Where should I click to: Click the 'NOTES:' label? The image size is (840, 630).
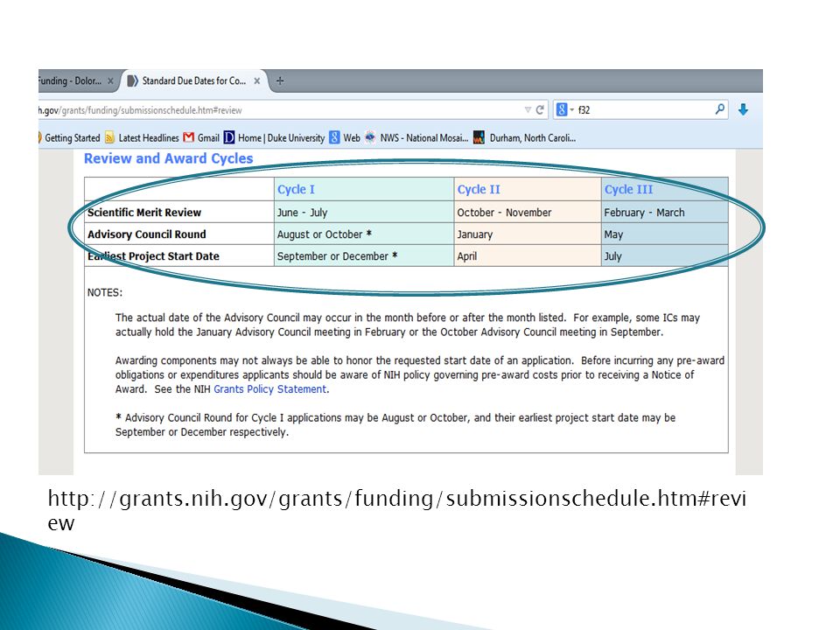(x=105, y=292)
